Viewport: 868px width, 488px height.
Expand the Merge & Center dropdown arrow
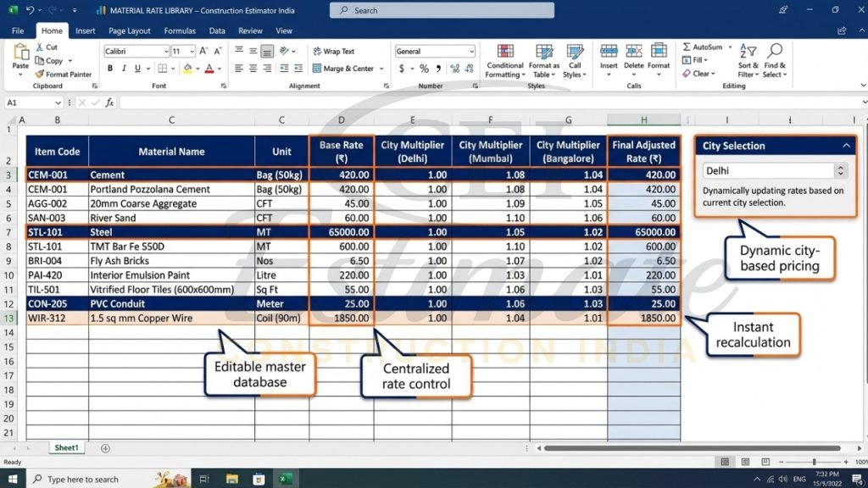[381, 69]
